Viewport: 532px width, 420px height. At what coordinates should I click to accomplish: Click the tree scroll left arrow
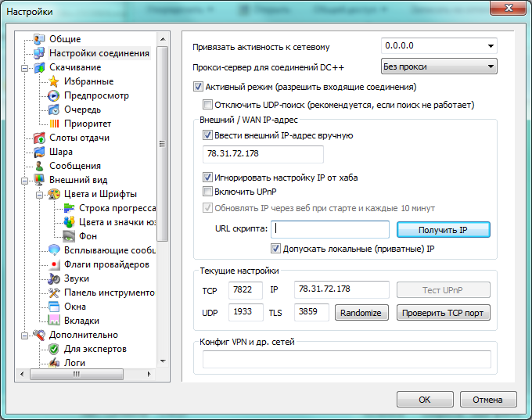pos(22,374)
